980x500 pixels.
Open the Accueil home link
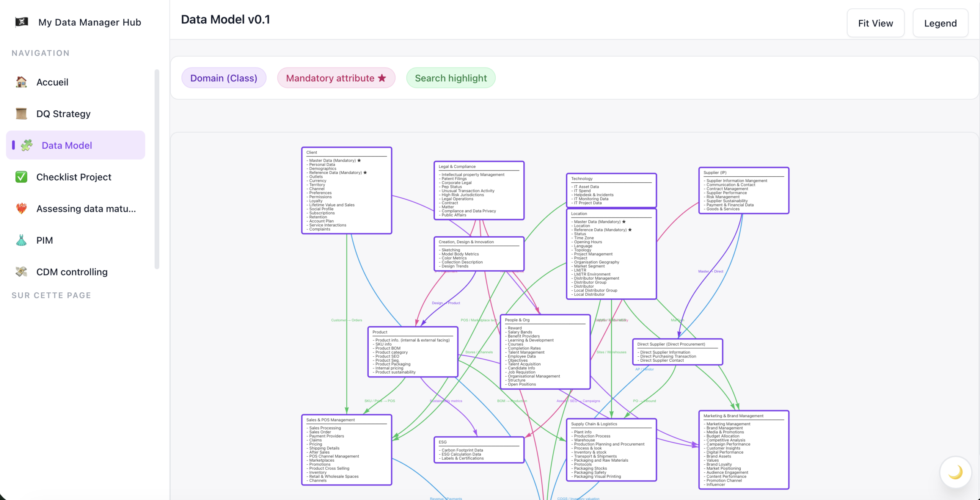pos(52,82)
